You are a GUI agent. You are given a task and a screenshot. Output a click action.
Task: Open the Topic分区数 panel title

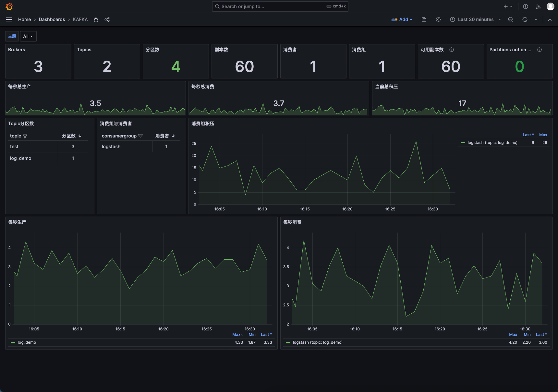(21, 124)
